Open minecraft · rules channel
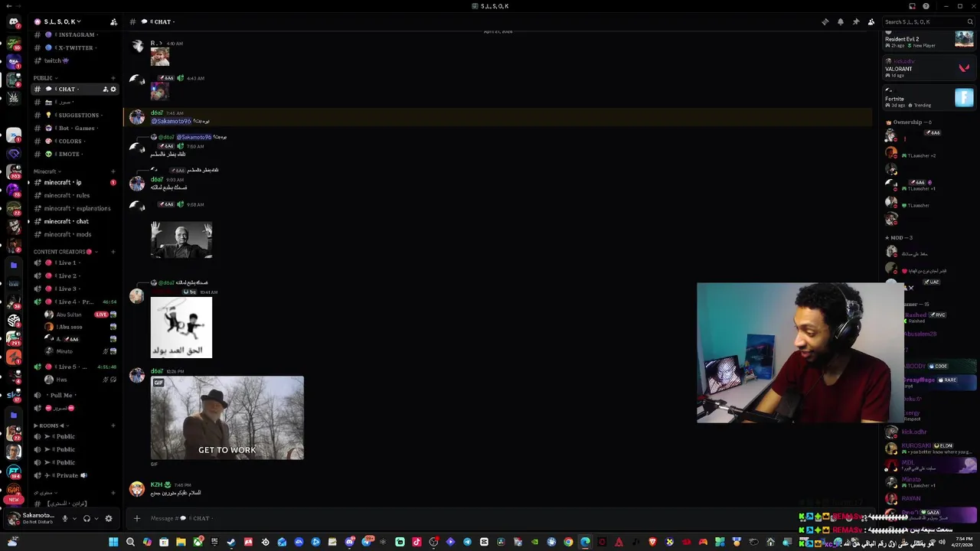The width and height of the screenshot is (980, 551). [75, 195]
